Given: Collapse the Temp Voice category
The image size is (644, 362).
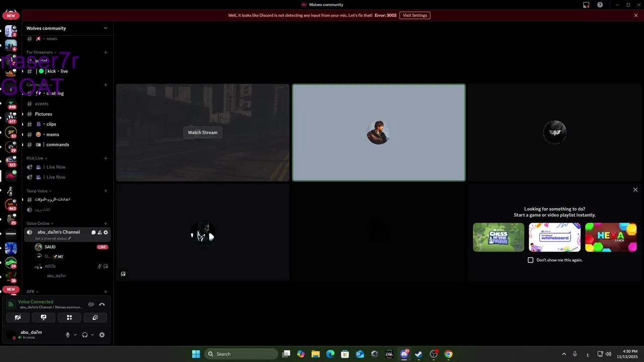Looking at the screenshot, I should [39, 191].
